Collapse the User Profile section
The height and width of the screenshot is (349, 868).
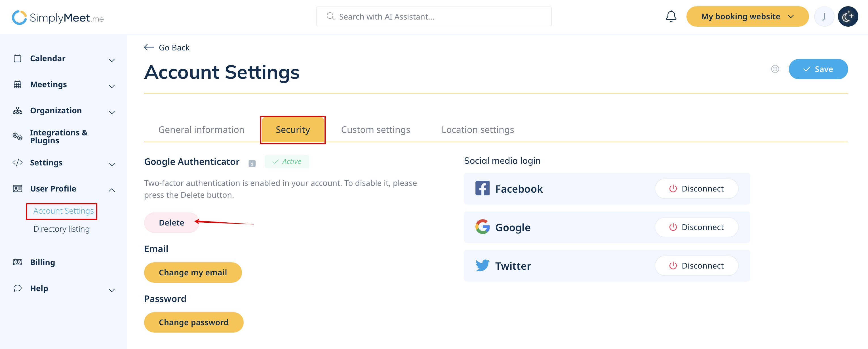click(111, 190)
